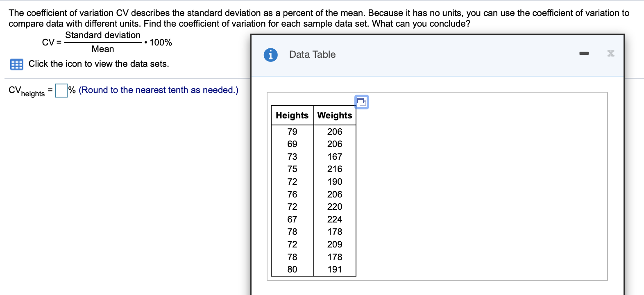Click the height value 75
This screenshot has width=644, height=295.
pyautogui.click(x=292, y=169)
